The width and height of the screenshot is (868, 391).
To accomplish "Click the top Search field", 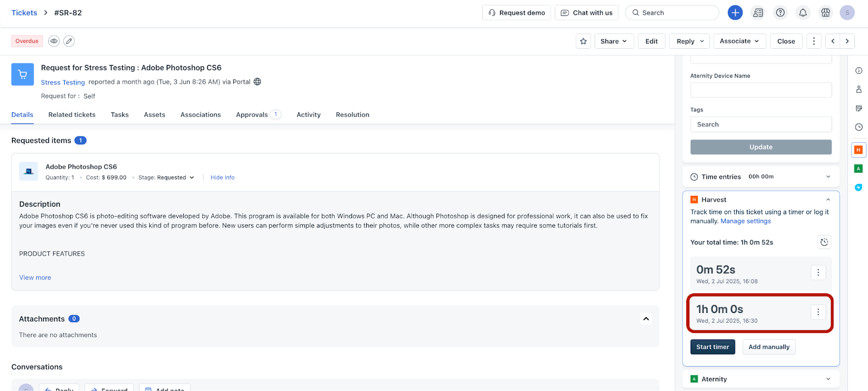I will tap(672, 12).
